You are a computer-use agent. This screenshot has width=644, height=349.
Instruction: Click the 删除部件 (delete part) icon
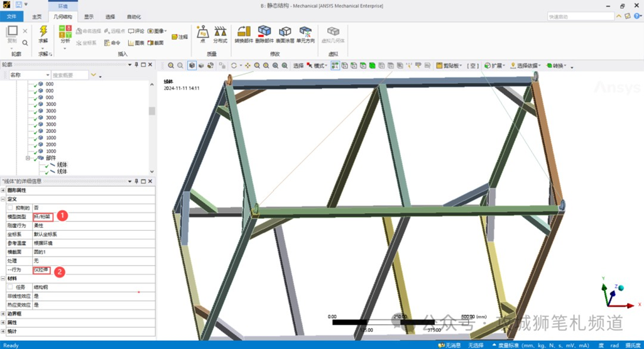tap(265, 33)
